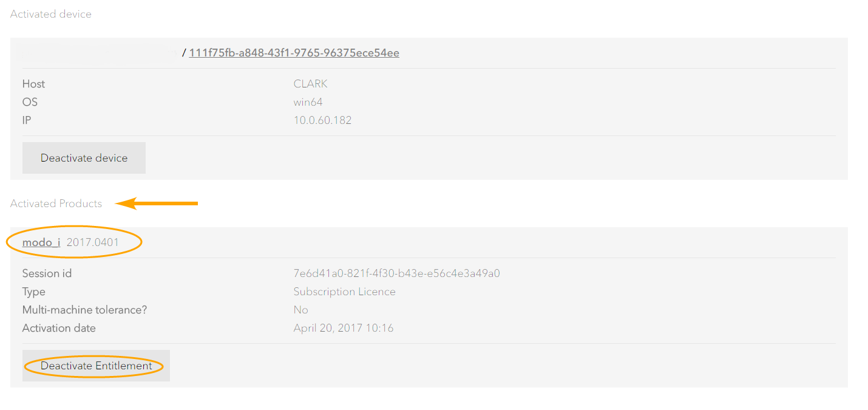Click the Session id field label
Image resolution: width=868 pixels, height=410 pixels.
point(47,273)
